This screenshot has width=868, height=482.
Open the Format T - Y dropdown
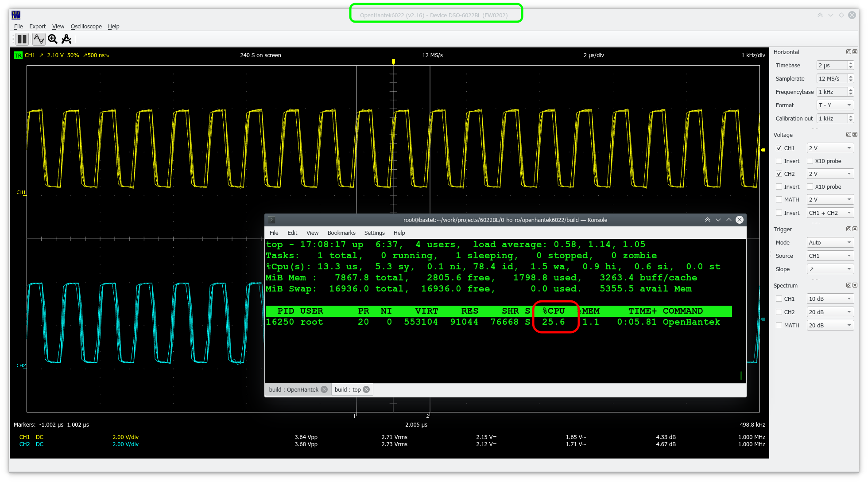pyautogui.click(x=835, y=105)
